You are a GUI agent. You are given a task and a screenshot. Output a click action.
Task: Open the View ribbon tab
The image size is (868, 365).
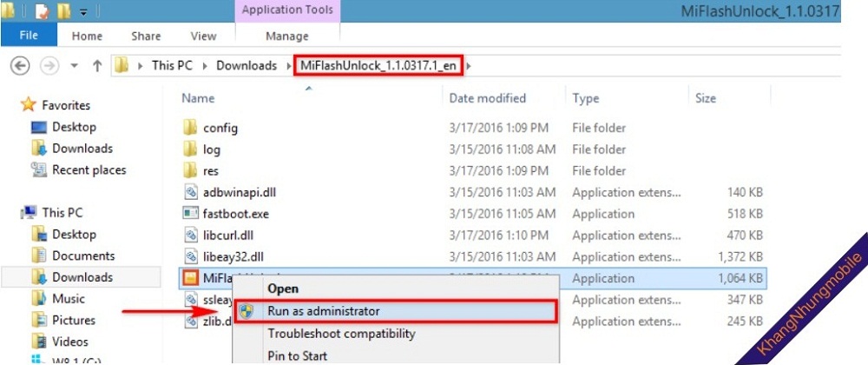tap(203, 36)
